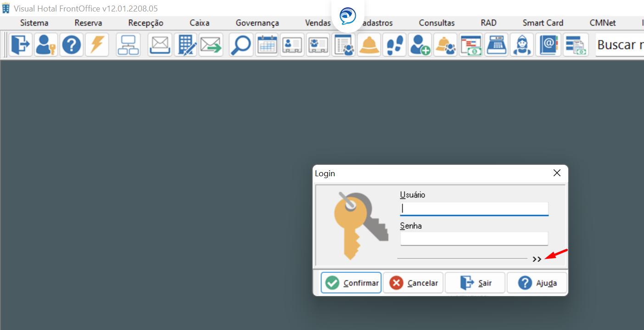This screenshot has width=644, height=330.
Task: Click the Visual Hotal building title bar icon
Action: [x=6, y=8]
